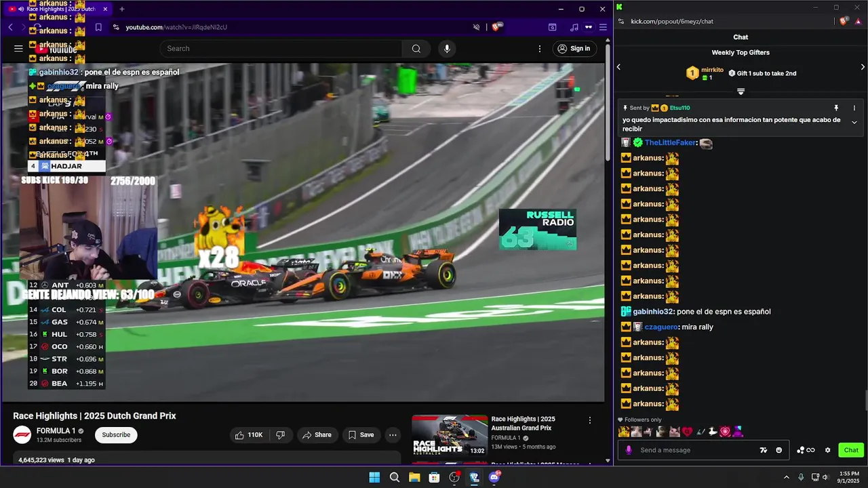Open YouTube settings three-dot menu
The width and height of the screenshot is (868, 488).
point(540,49)
